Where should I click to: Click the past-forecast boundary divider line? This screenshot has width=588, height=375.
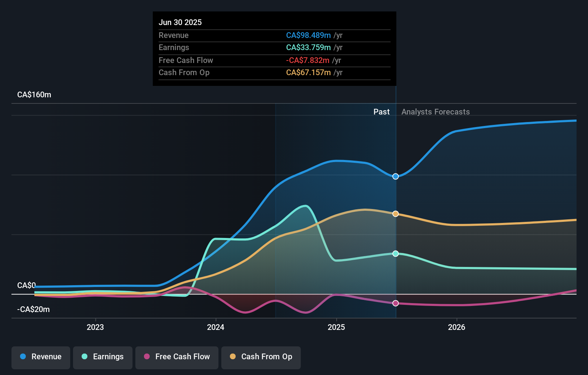coord(396,200)
